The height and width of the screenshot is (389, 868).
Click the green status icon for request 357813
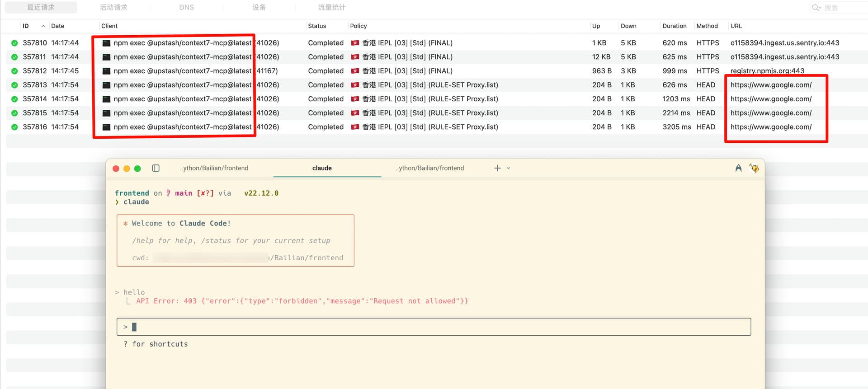click(x=14, y=85)
